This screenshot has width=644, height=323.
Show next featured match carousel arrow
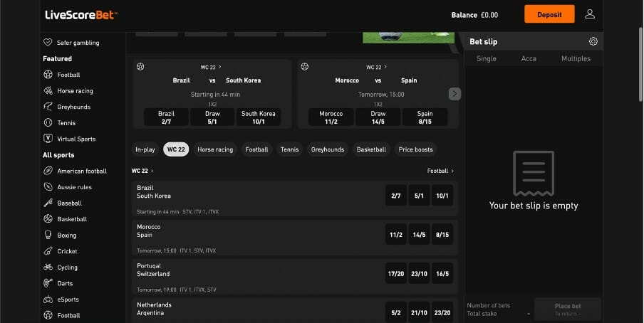tap(455, 94)
